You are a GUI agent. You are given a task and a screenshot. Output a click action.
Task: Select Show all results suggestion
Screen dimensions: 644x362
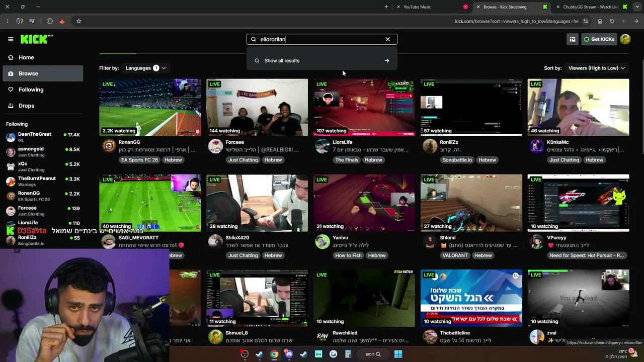tap(322, 61)
